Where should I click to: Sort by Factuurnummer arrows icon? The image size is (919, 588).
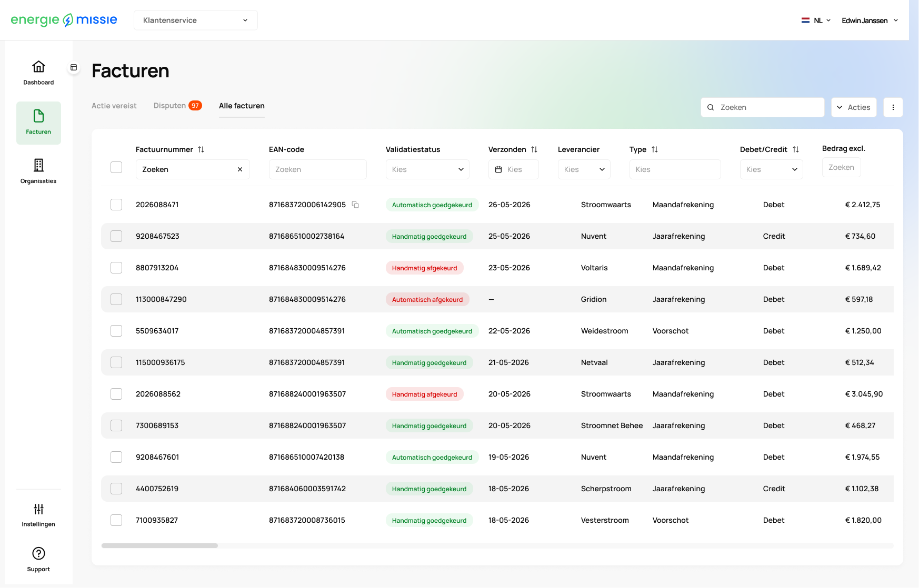click(201, 149)
